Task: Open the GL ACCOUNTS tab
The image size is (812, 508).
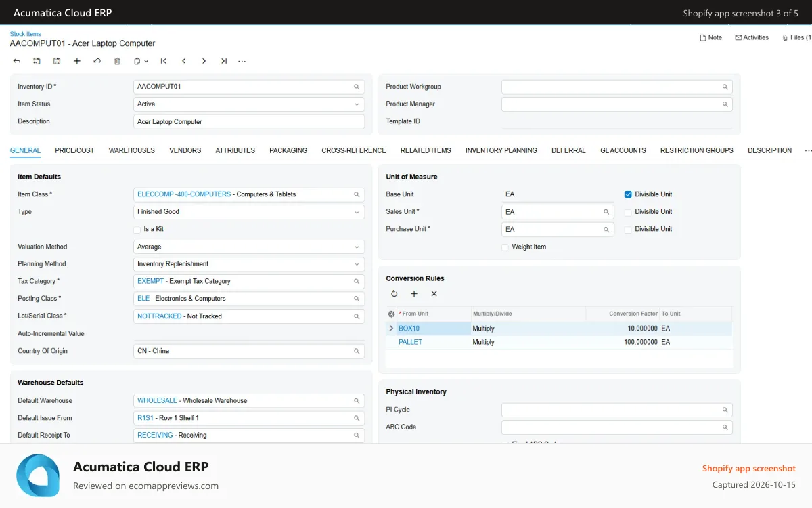Action: 623,150
